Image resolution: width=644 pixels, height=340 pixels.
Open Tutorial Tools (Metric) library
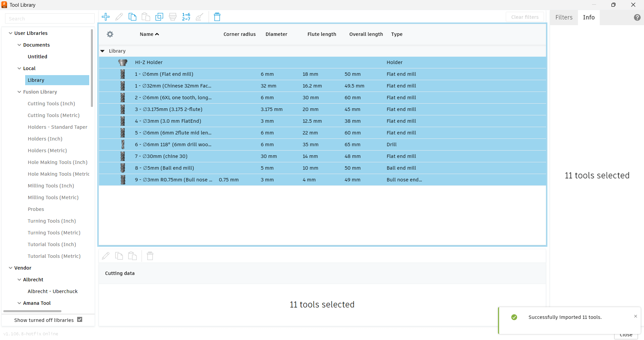click(x=54, y=256)
